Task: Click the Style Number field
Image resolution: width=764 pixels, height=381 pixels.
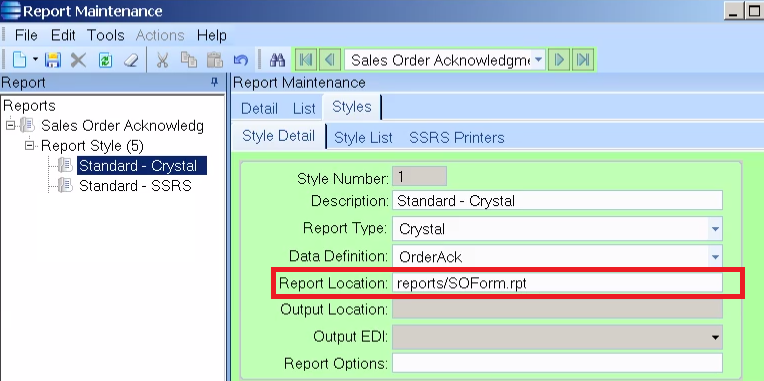Action: click(x=419, y=176)
